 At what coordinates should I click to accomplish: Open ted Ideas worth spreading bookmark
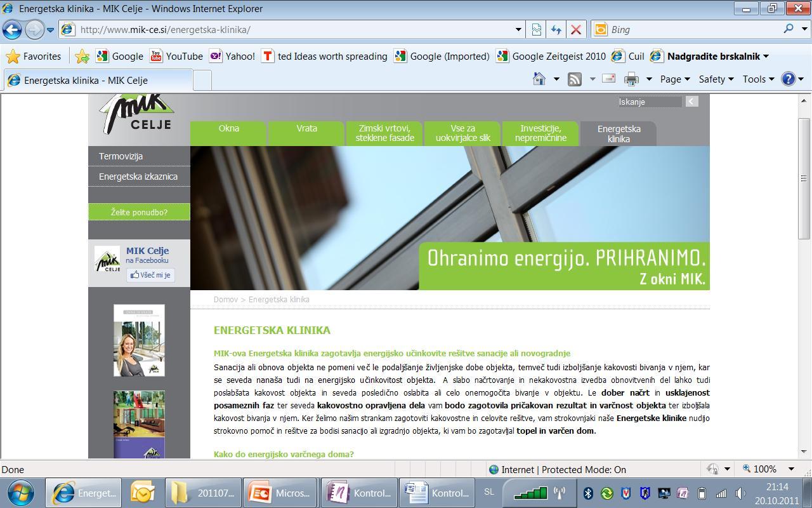point(324,56)
